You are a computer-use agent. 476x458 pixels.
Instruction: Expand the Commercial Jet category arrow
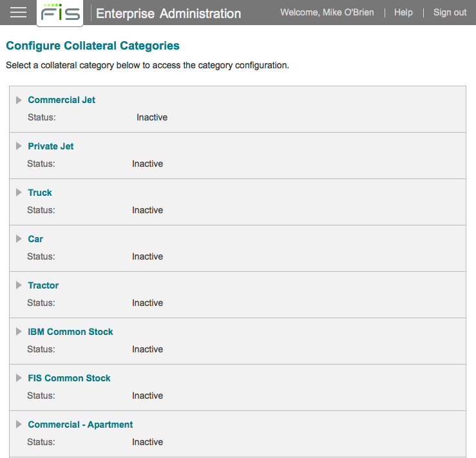19,100
